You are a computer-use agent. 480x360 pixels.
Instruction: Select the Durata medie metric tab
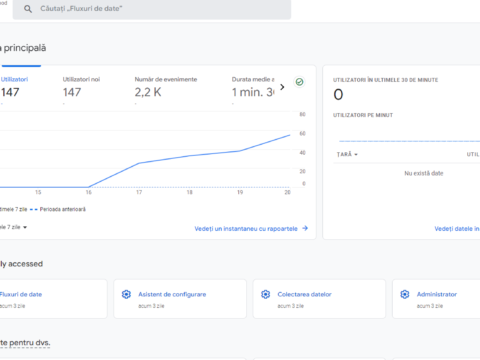[253, 87]
